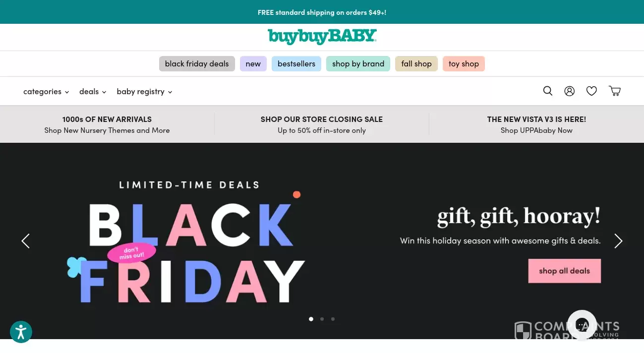Viewport: 644px width, 353px height.
Task: Open the chat bubble widget
Action: point(582,325)
